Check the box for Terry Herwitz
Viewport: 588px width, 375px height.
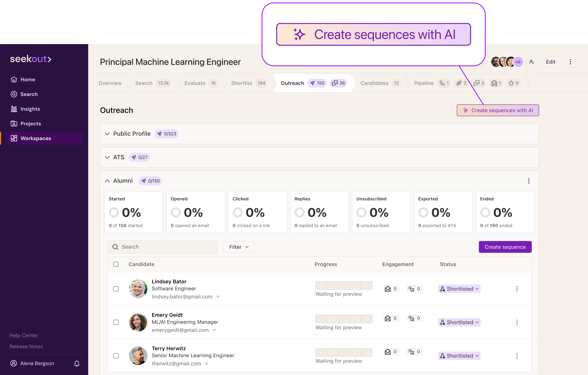click(116, 356)
